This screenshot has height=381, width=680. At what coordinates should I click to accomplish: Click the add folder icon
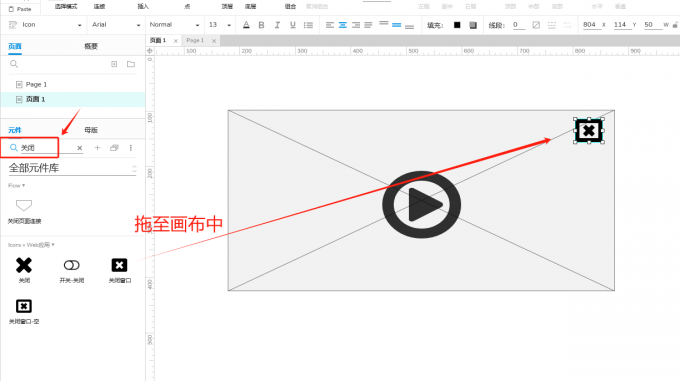(131, 64)
